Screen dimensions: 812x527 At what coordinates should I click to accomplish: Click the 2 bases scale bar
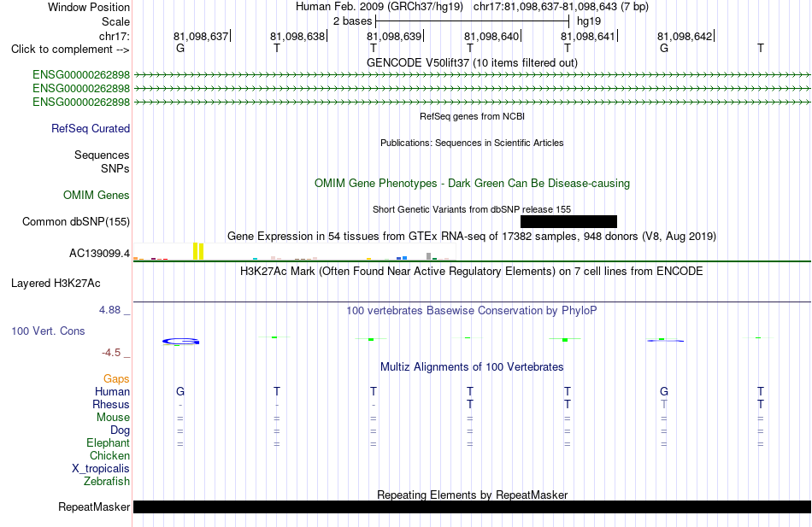(x=473, y=21)
